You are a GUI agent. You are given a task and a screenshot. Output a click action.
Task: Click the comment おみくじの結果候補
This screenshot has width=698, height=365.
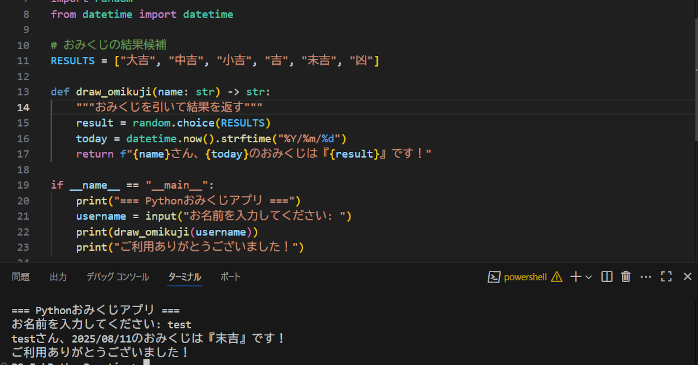point(108,45)
